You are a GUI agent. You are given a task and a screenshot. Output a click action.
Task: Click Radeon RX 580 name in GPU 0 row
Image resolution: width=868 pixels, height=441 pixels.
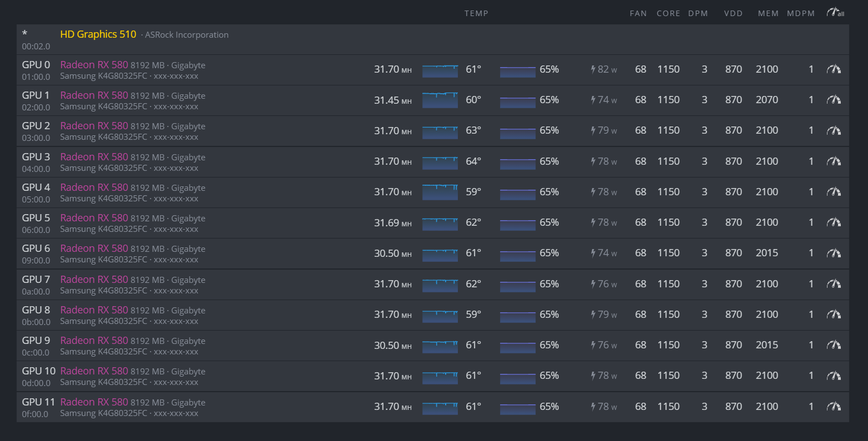pyautogui.click(x=94, y=65)
